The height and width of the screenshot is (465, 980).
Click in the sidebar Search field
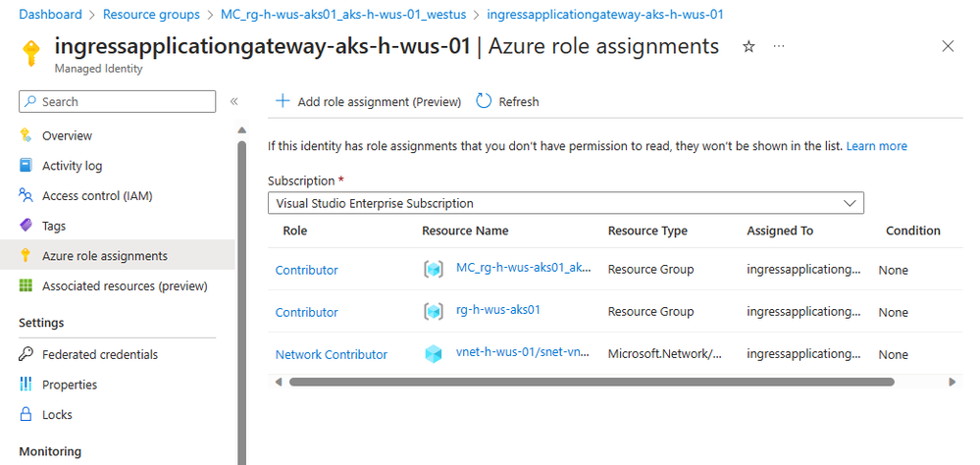pyautogui.click(x=118, y=101)
